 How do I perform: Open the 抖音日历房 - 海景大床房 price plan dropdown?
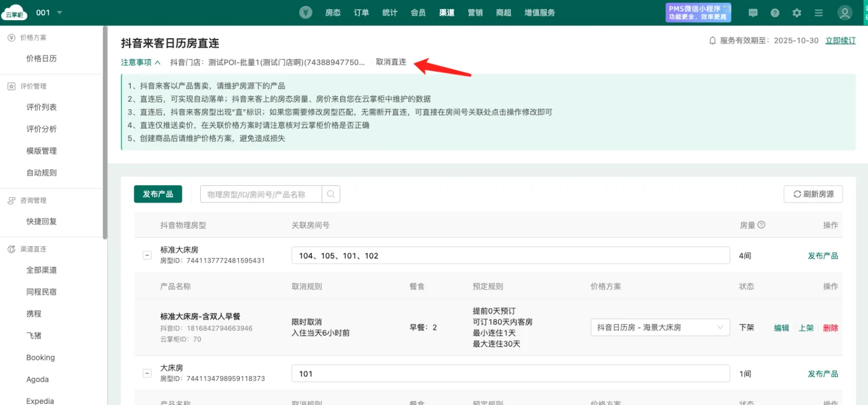(661, 327)
